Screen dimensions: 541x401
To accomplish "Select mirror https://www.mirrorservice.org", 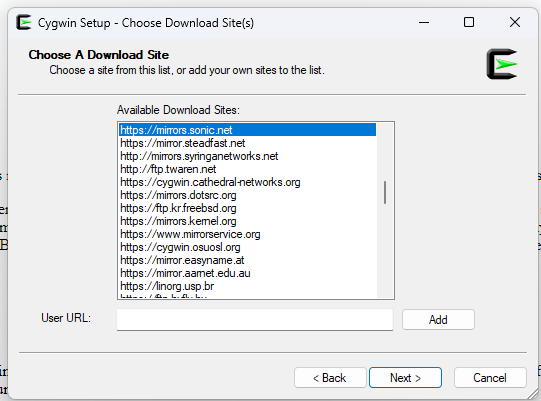I will (247, 234).
